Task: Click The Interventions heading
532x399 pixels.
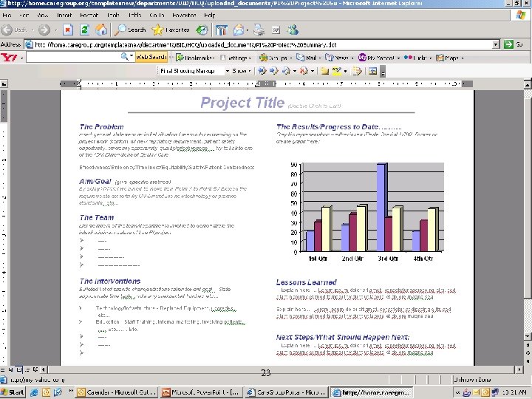Action: point(110,281)
